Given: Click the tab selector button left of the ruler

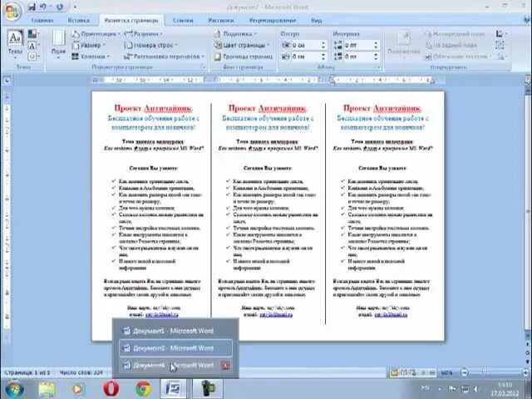Looking at the screenshot, I should [x=7, y=81].
